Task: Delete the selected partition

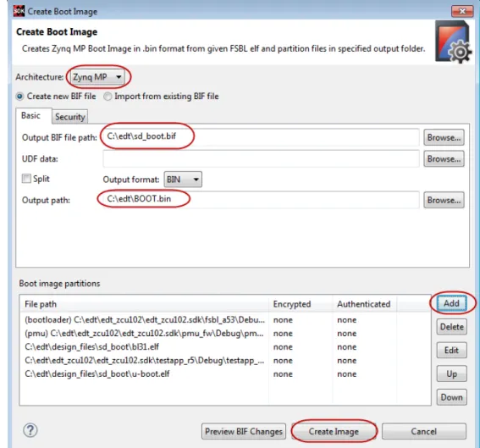Action: coord(451,327)
